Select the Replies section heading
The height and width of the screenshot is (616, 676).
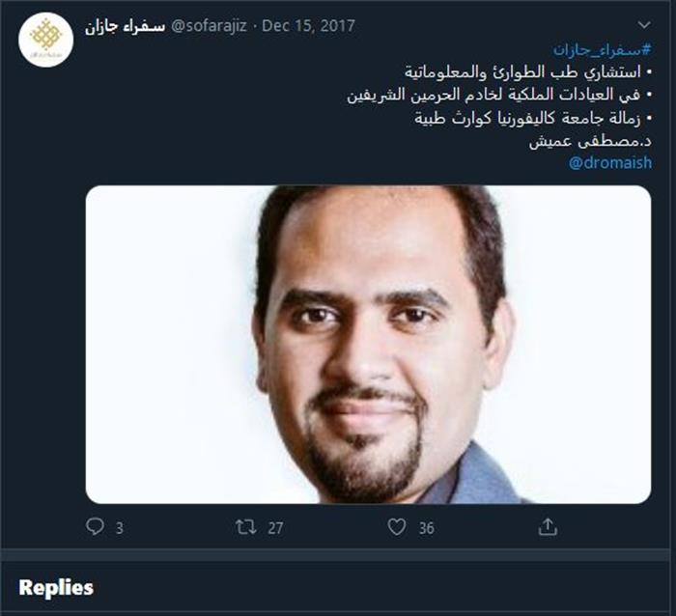click(56, 588)
